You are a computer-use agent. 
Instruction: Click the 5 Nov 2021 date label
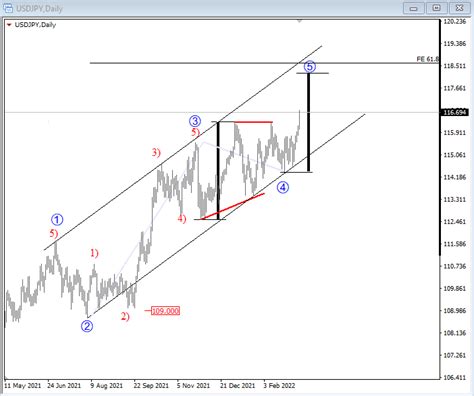[x=193, y=386]
